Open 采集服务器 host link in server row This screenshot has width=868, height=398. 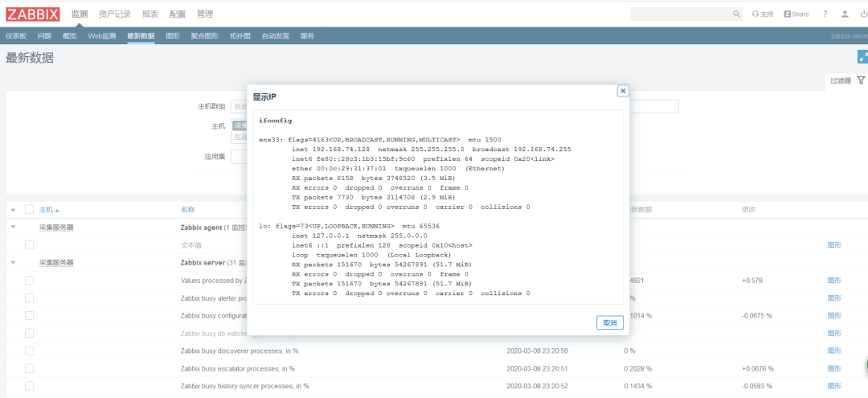click(56, 263)
